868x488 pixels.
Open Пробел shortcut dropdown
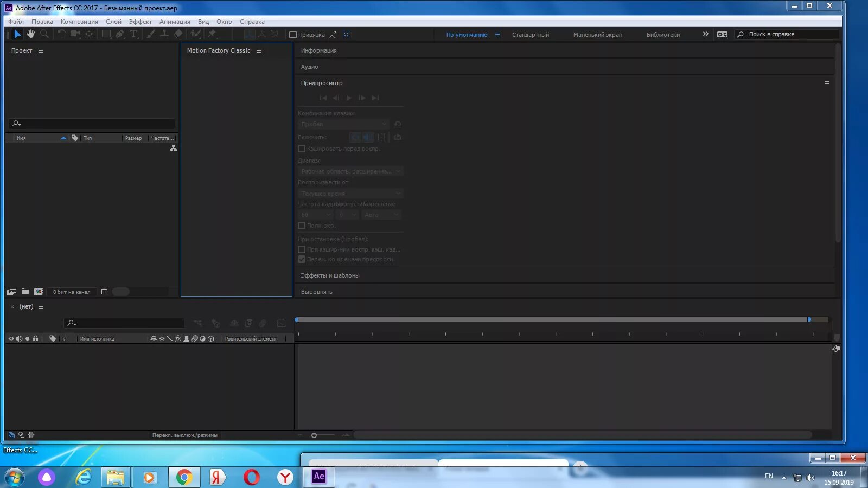[x=343, y=124]
